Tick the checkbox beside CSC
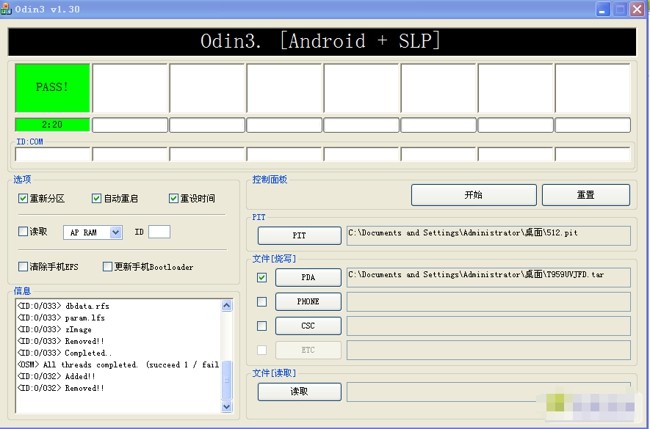The image size is (650, 429). pos(262,326)
